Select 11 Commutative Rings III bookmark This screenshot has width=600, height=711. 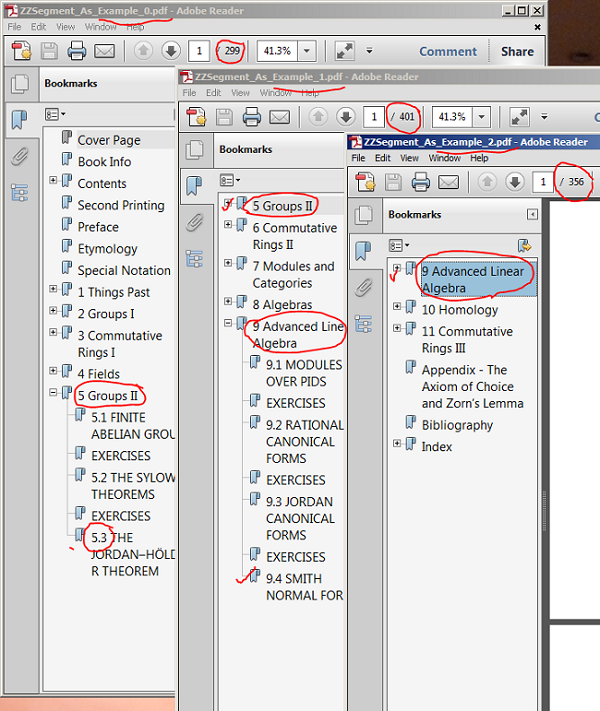467,340
